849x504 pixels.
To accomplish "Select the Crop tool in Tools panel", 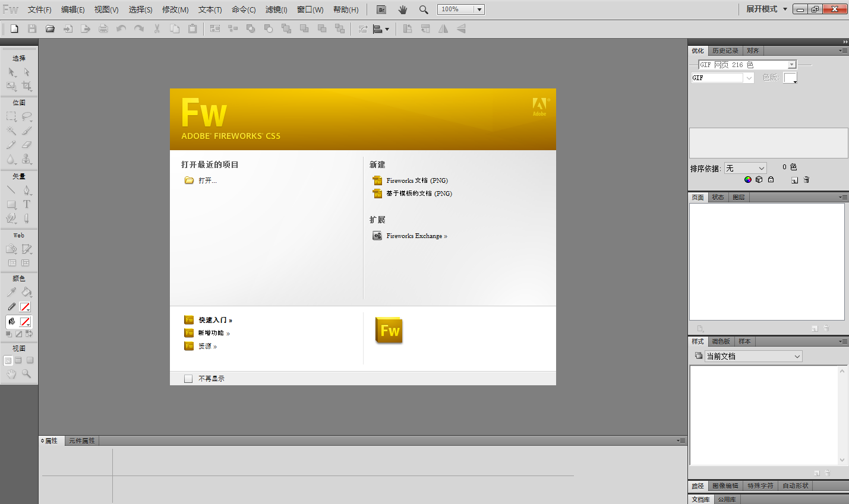I will 27,86.
